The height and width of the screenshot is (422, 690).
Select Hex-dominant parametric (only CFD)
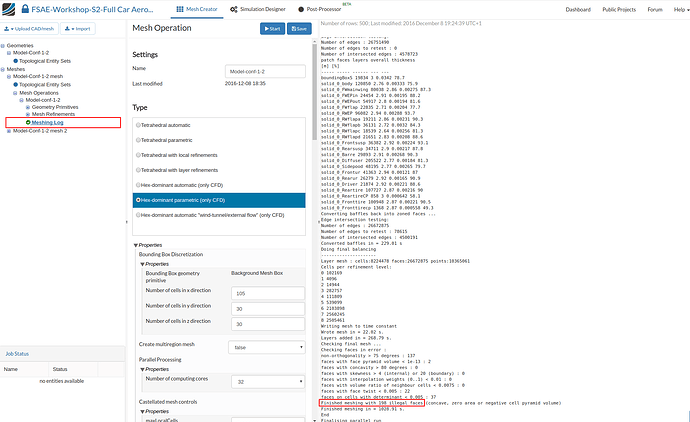(x=138, y=200)
